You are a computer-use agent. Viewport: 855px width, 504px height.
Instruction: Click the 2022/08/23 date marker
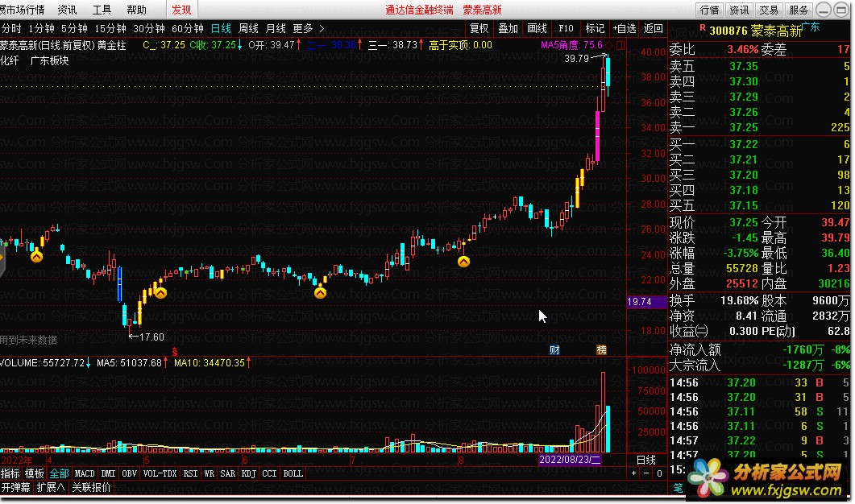click(570, 460)
